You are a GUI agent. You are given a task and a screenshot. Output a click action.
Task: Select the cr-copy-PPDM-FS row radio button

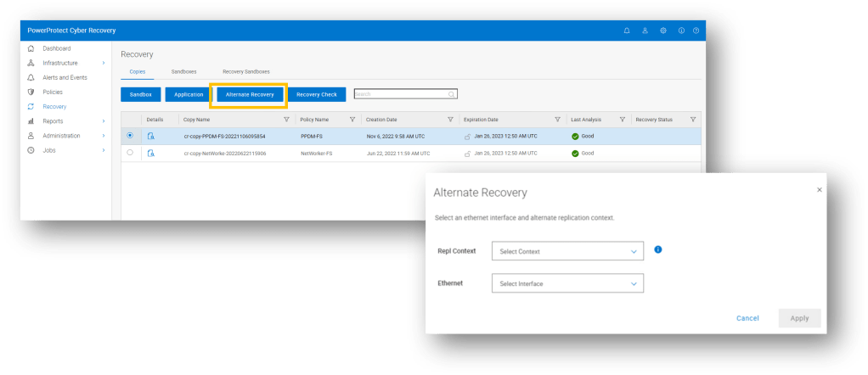pyautogui.click(x=130, y=136)
